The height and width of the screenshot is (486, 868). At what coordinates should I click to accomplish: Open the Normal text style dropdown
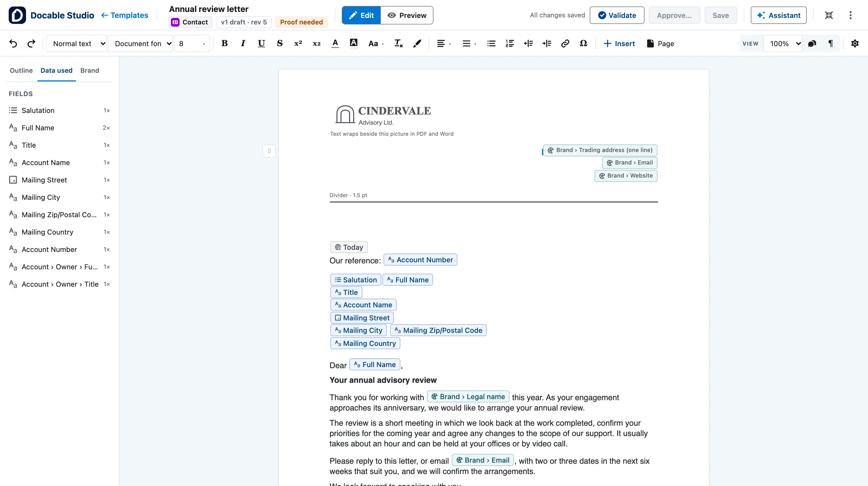[x=76, y=43]
